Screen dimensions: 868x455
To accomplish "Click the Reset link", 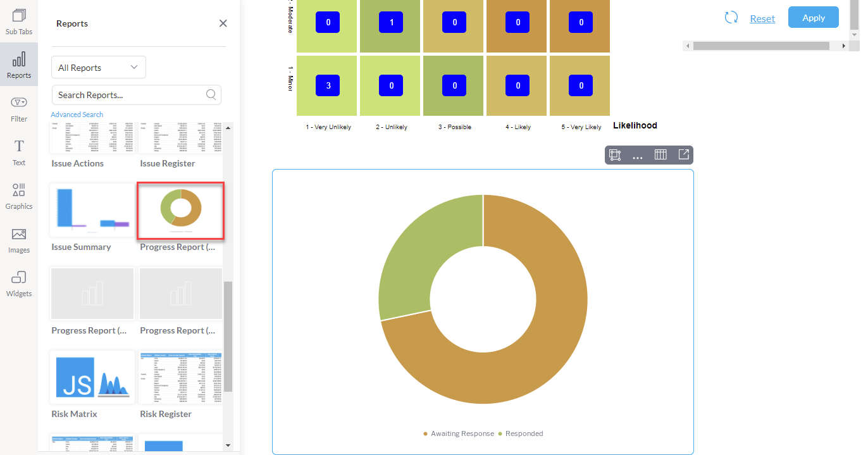I will point(762,18).
